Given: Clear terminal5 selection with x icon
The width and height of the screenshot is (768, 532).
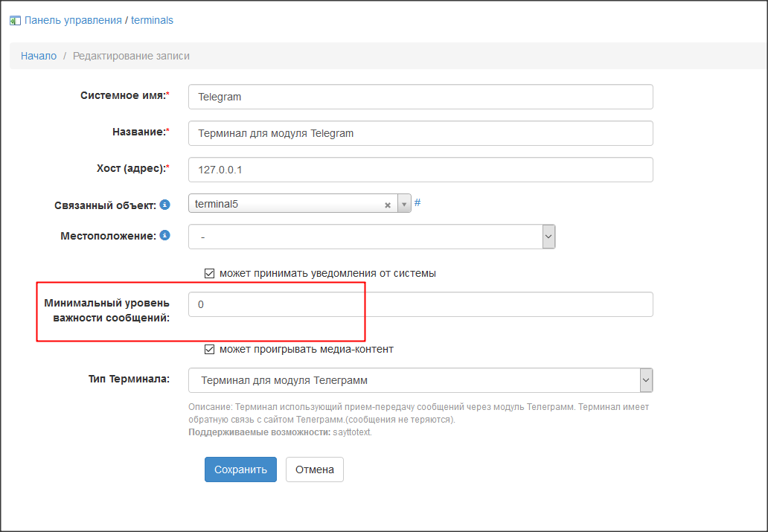Looking at the screenshot, I should 387,205.
